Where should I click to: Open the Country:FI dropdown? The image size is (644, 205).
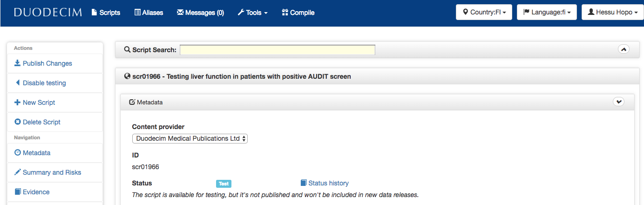click(x=484, y=12)
